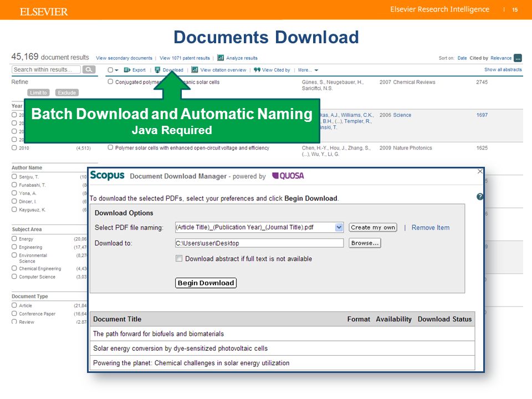Viewport: 532px width, 399px height.
Task: Click the search magnifier button
Action: tap(89, 70)
